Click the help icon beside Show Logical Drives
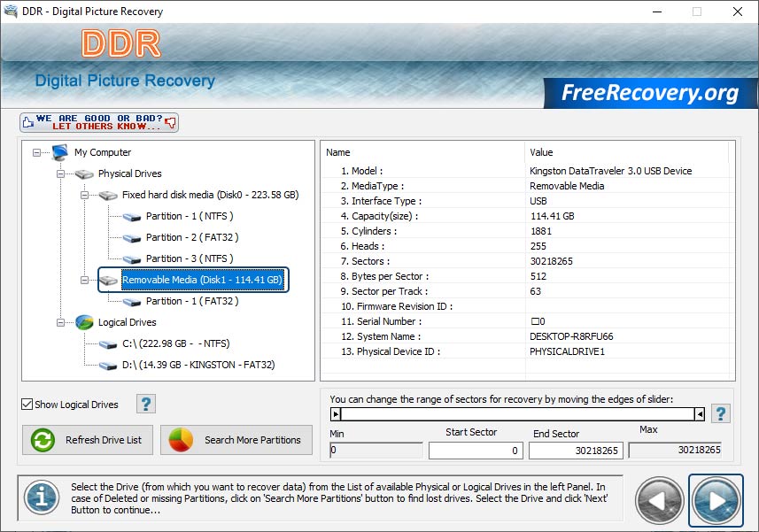This screenshot has height=532, width=759. click(x=146, y=404)
